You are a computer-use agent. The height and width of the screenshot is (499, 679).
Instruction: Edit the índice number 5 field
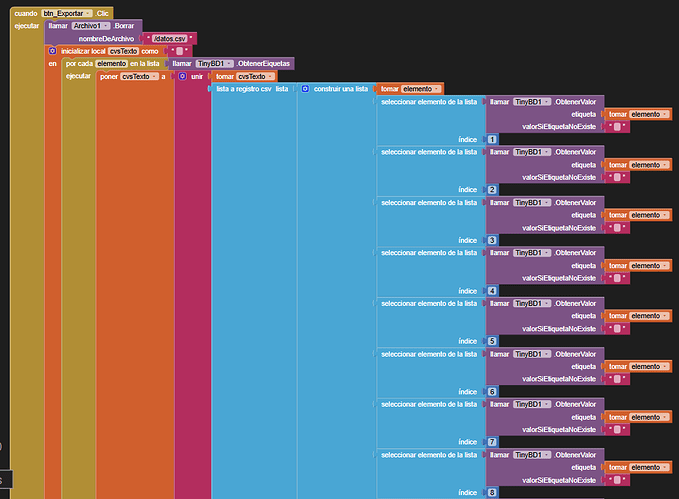(x=491, y=341)
